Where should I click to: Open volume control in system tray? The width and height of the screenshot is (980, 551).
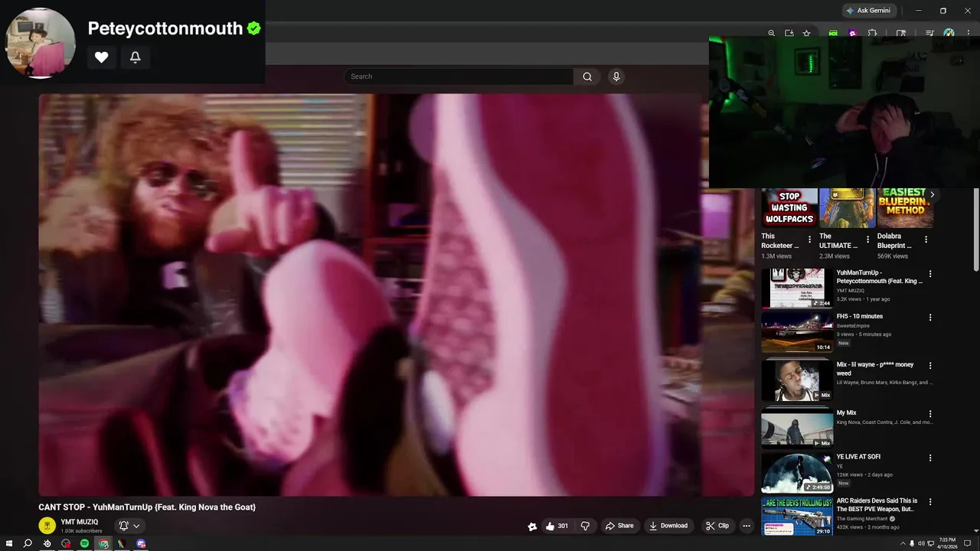921,543
